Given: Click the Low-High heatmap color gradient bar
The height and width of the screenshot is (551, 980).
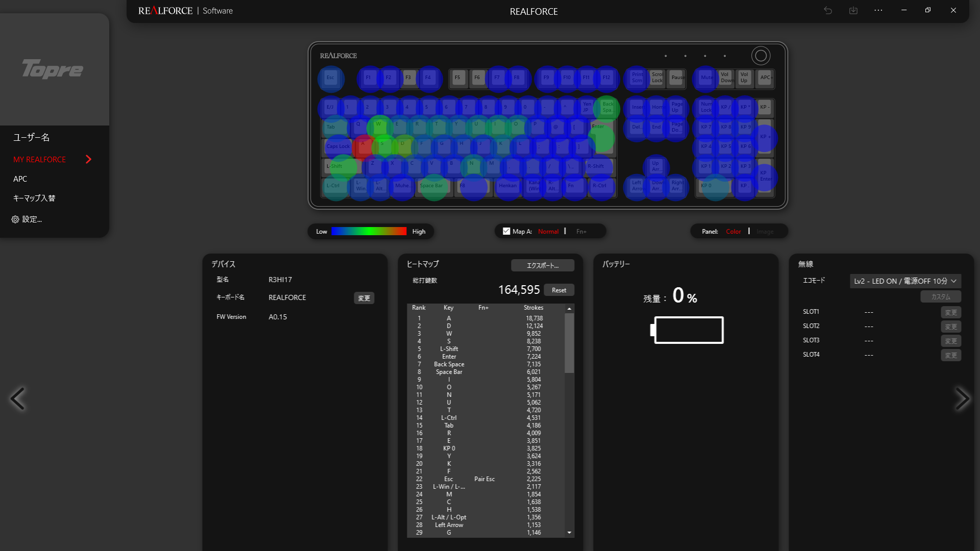Looking at the screenshot, I should [369, 232].
